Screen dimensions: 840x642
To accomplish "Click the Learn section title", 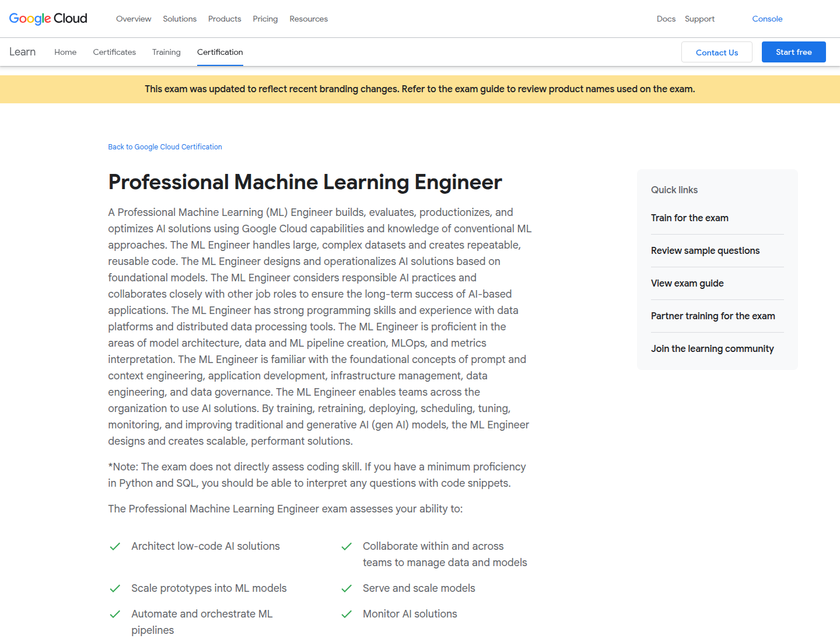I will (x=22, y=52).
